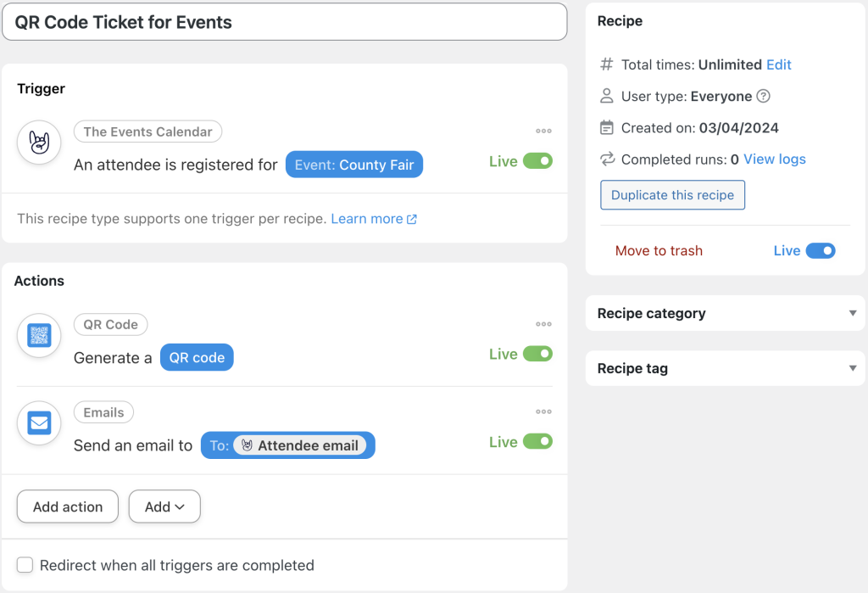
Task: Click the external link icon beside Learn more
Action: tap(412, 220)
